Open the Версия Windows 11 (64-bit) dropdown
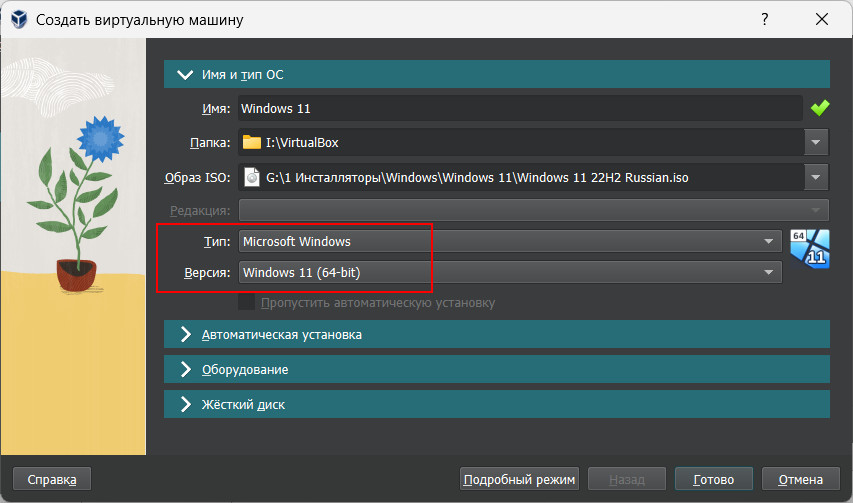Screen dimensions: 853x503 tap(510, 272)
